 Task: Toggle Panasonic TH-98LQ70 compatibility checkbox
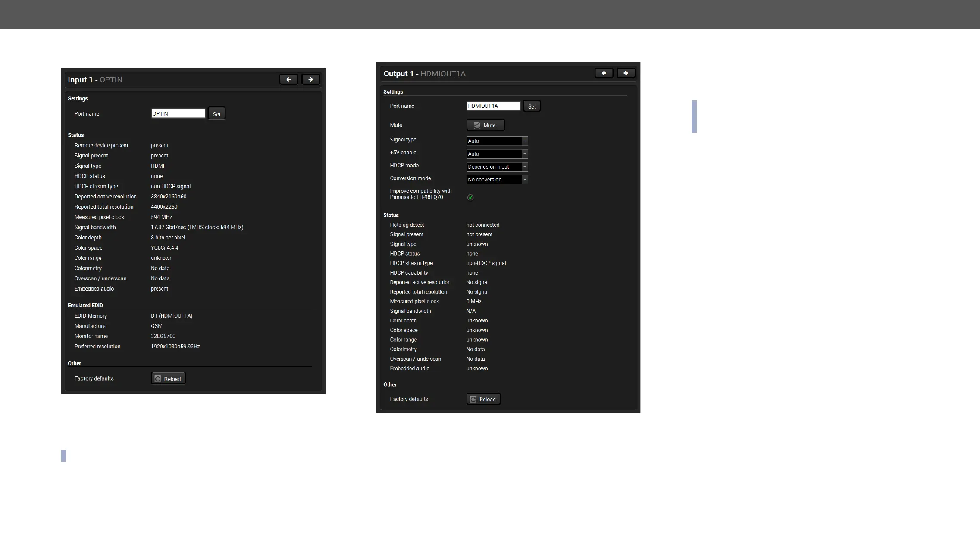pos(470,197)
